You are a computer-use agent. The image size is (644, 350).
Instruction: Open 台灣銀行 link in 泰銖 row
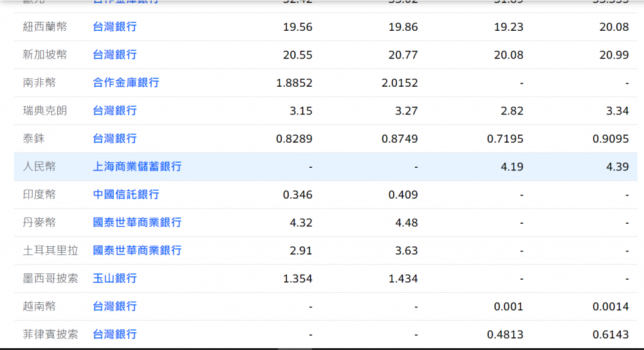click(114, 138)
